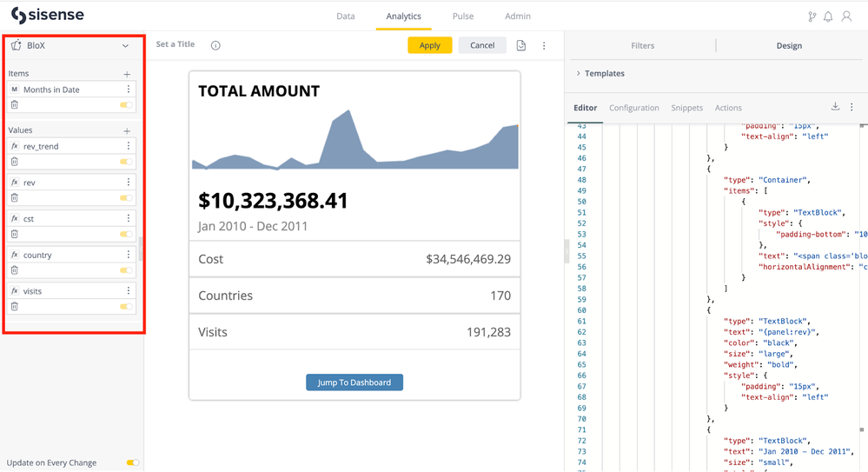Disable the cst value toggle
This screenshot has width=868, height=472.
click(127, 235)
